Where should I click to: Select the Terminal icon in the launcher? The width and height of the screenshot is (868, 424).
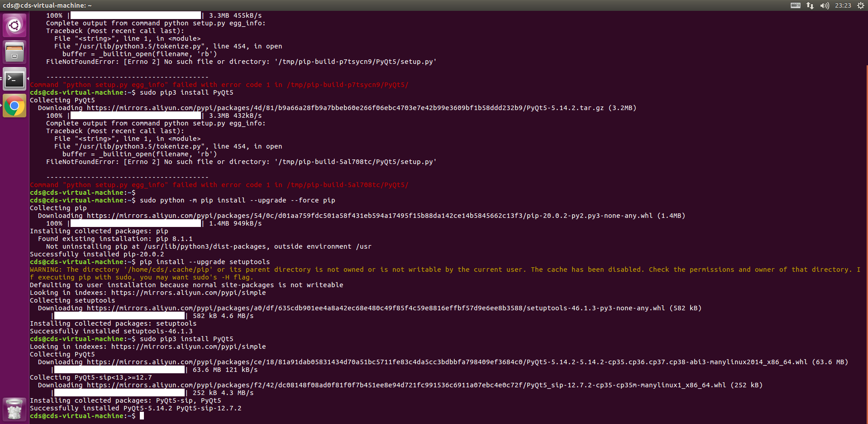(14, 78)
